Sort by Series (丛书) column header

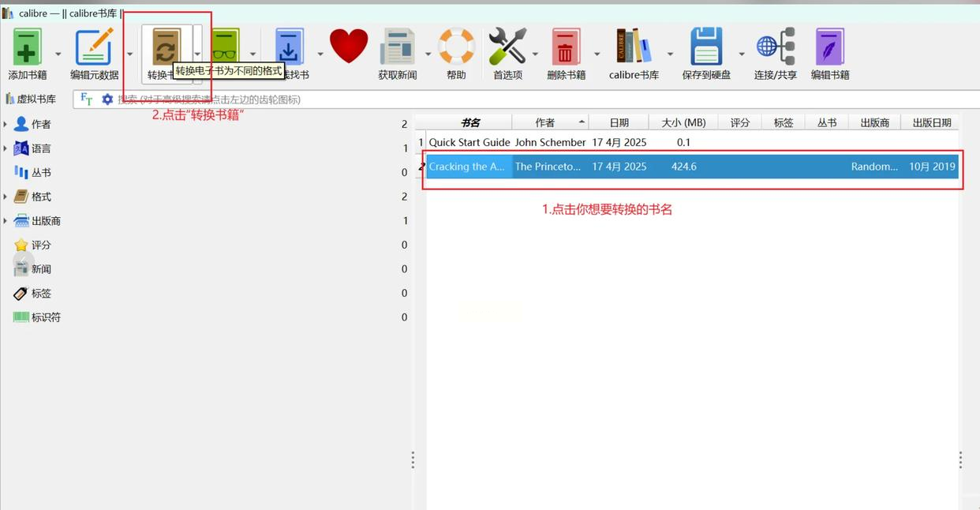click(827, 122)
